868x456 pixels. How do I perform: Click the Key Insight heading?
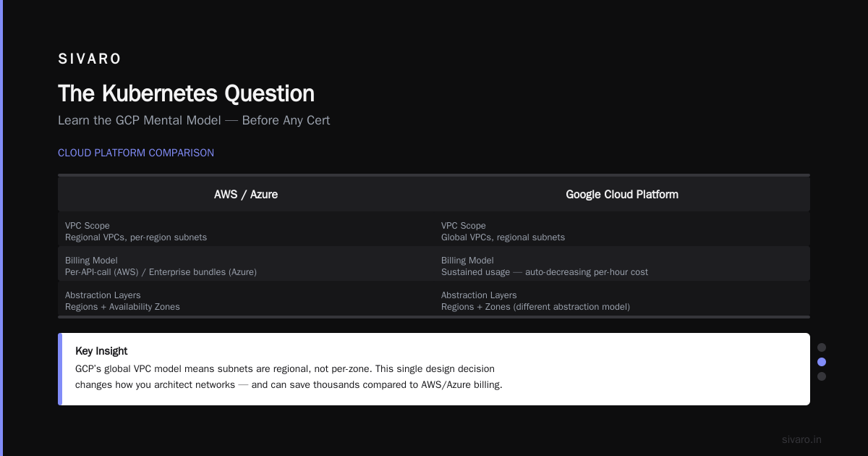tap(101, 351)
